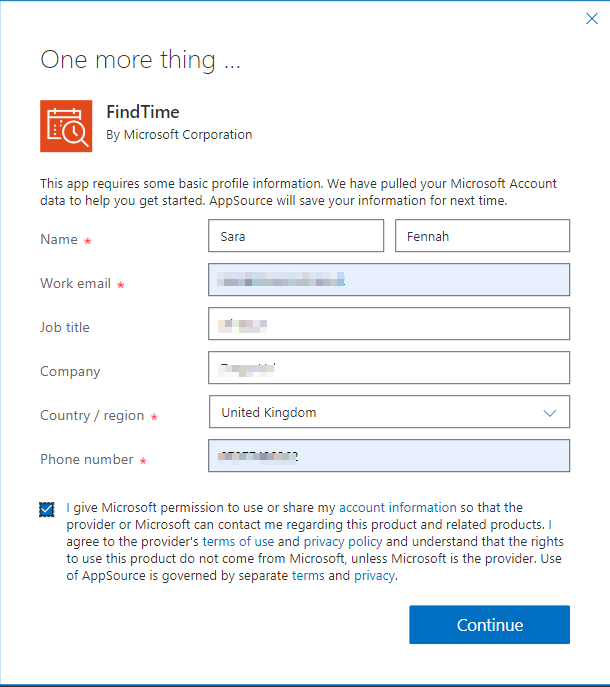This screenshot has height=687, width=610.
Task: Open the AppSource separate terms link
Action: pos(307,576)
